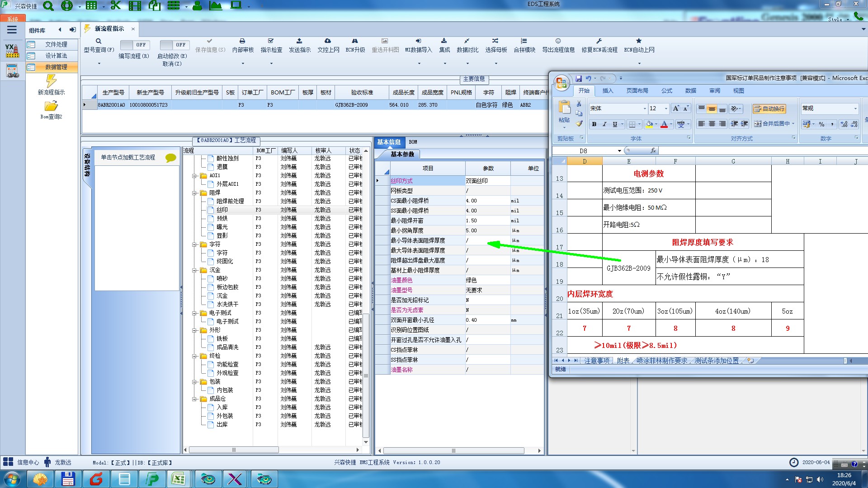Screen dimensions: 868x488
Task: Open the Excel font size dropdown
Action: (x=665, y=109)
